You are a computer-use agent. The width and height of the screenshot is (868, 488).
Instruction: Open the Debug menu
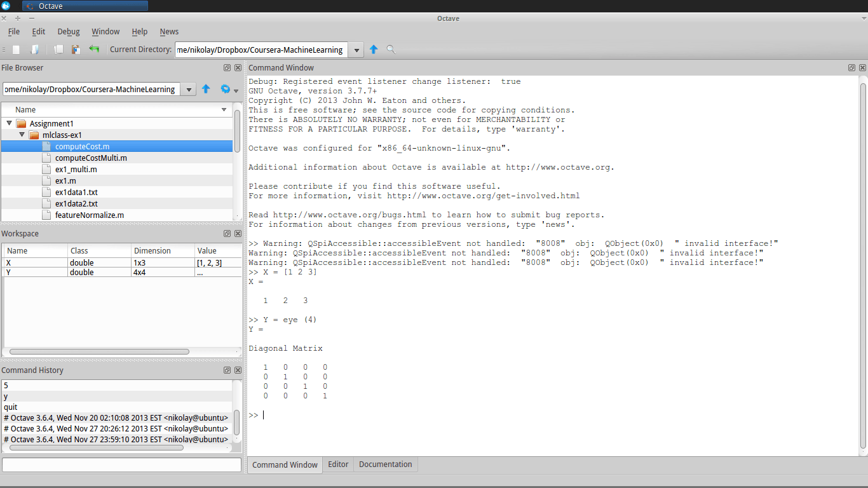point(68,31)
